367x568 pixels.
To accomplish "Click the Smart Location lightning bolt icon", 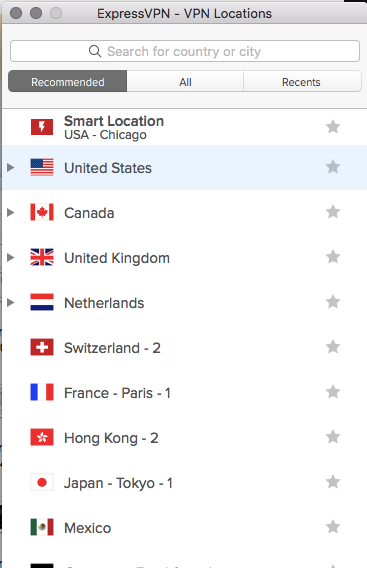I will click(42, 127).
